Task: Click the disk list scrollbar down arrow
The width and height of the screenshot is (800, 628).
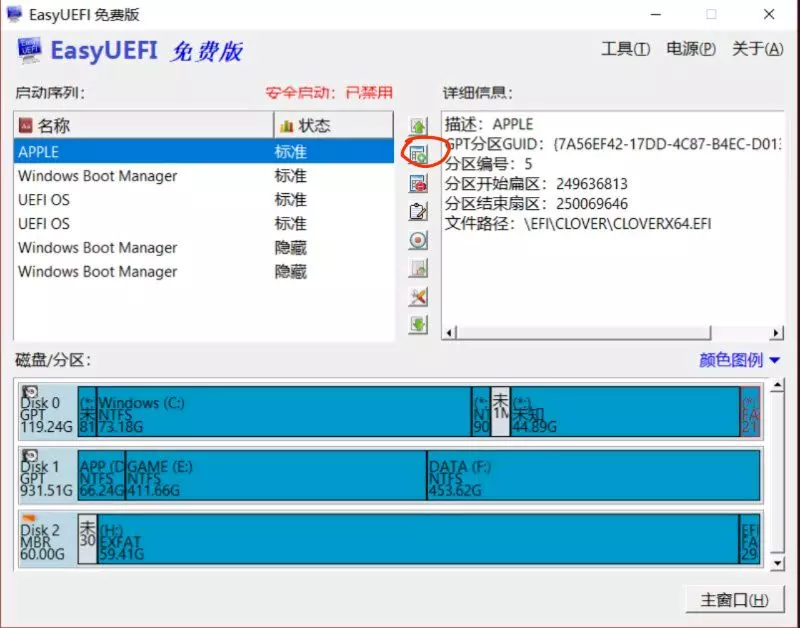Action: 777,563
